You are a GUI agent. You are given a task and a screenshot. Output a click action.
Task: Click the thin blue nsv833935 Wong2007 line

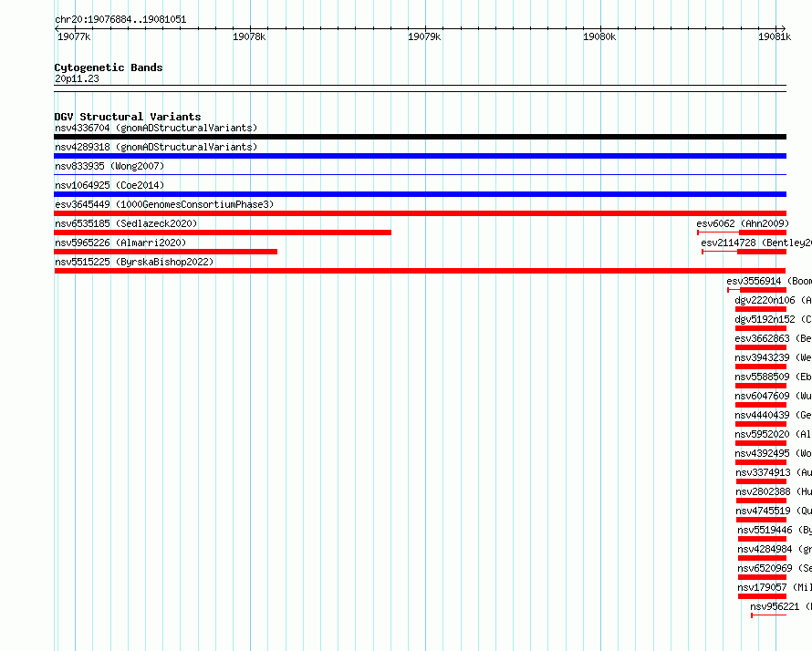pyautogui.click(x=420, y=174)
